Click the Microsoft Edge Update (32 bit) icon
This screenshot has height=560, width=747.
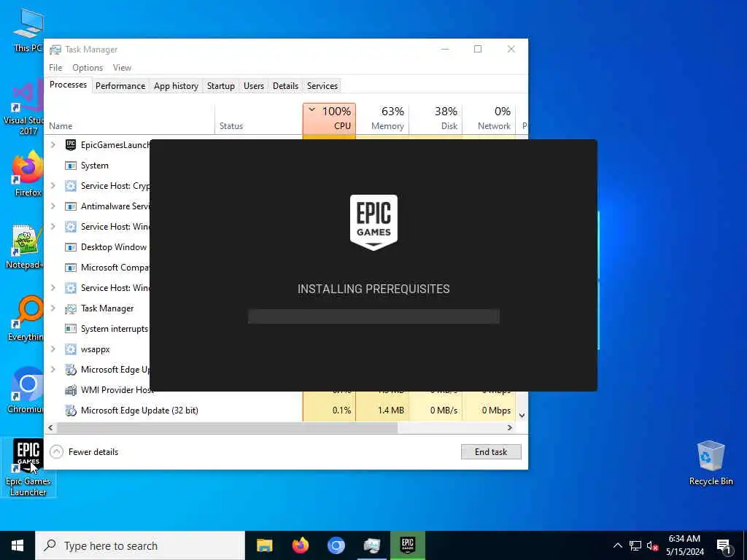click(x=71, y=411)
